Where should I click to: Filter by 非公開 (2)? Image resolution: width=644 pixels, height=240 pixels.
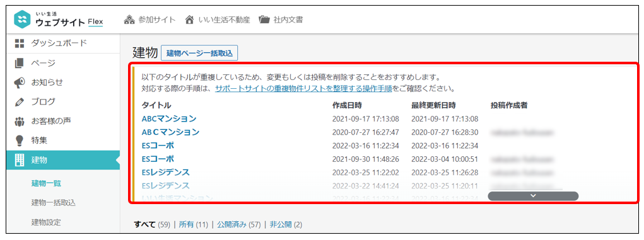tap(286, 224)
